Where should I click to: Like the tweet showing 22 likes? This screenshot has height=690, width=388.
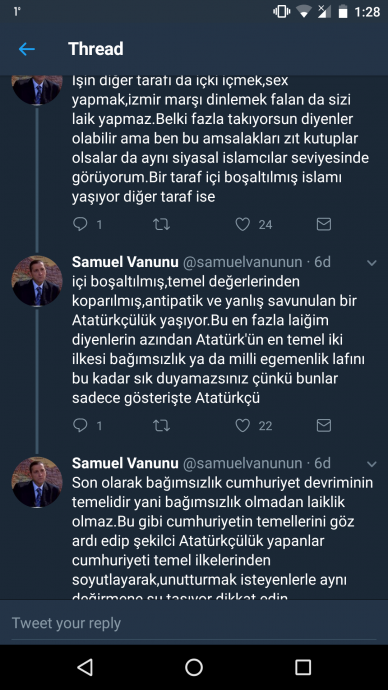click(242, 425)
